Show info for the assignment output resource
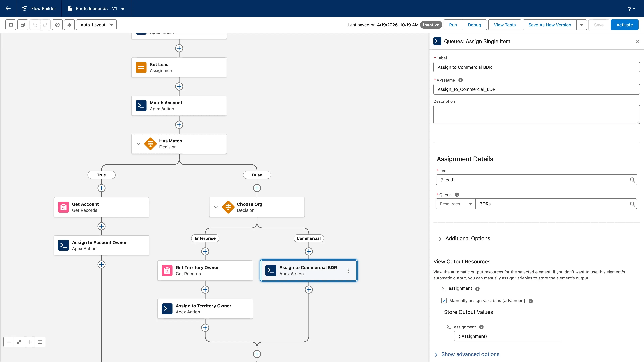The width and height of the screenshot is (644, 362). tap(477, 289)
